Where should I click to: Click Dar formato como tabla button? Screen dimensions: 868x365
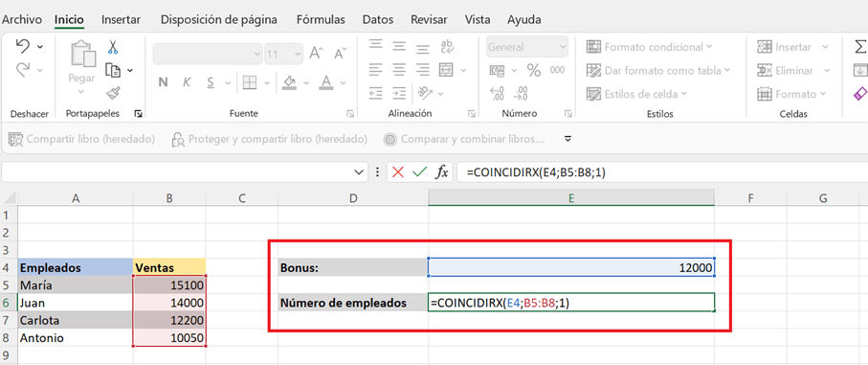click(x=658, y=70)
